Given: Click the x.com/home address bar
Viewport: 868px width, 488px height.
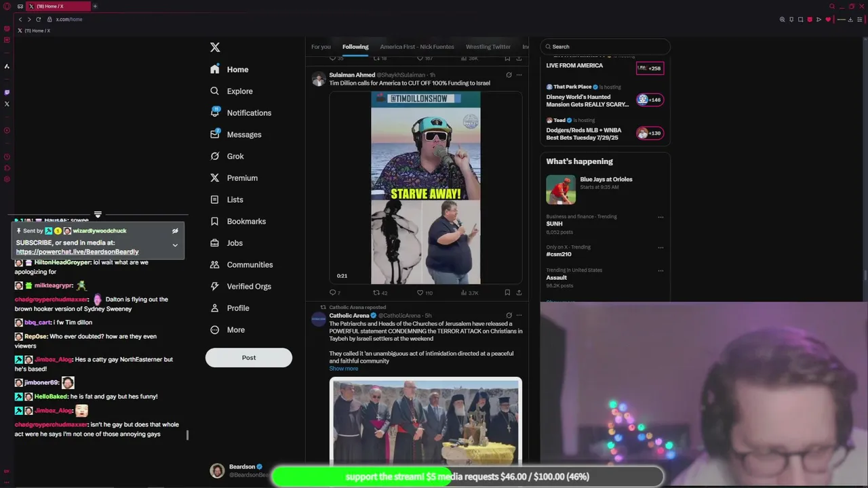Looking at the screenshot, I should coord(69,19).
